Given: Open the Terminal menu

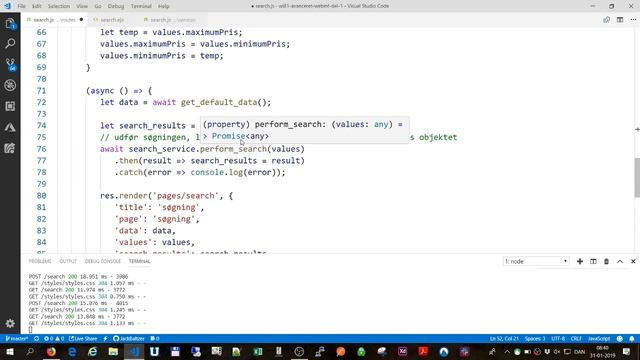Looking at the screenshot, I should point(141,6).
